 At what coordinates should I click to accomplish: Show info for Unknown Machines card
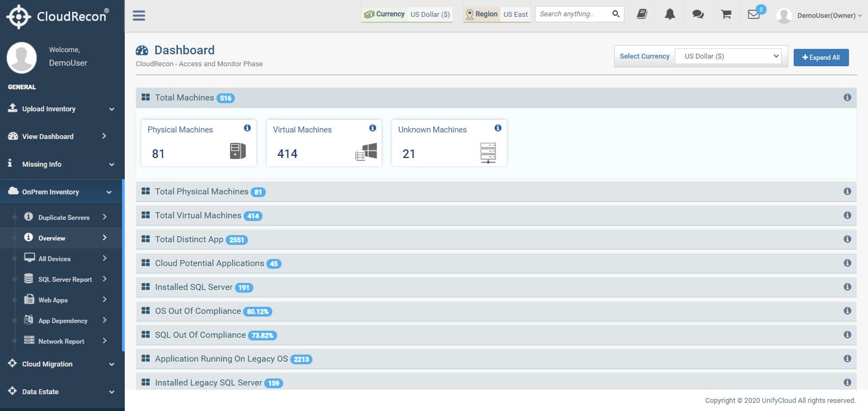pyautogui.click(x=498, y=128)
